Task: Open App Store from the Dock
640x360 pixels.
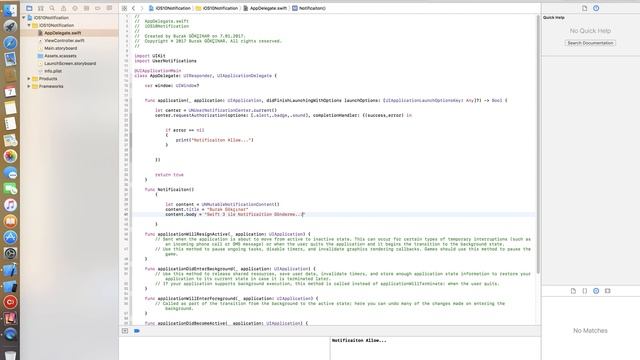Action: (10, 237)
